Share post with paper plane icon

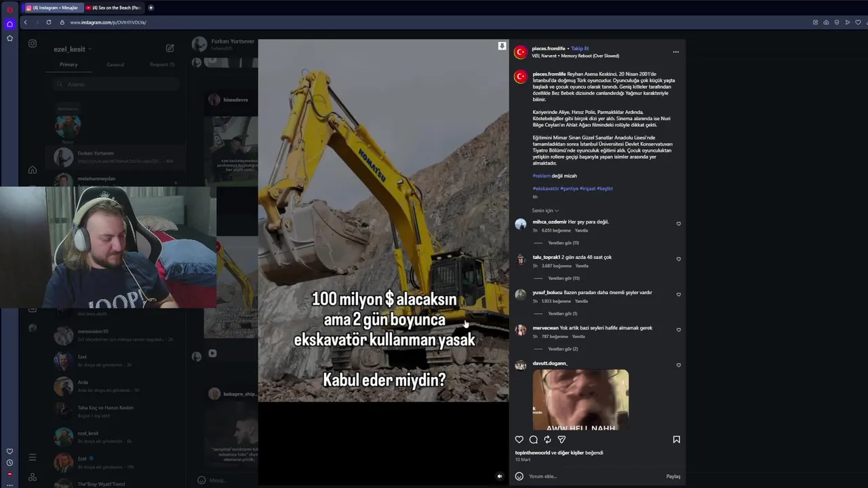coord(561,440)
